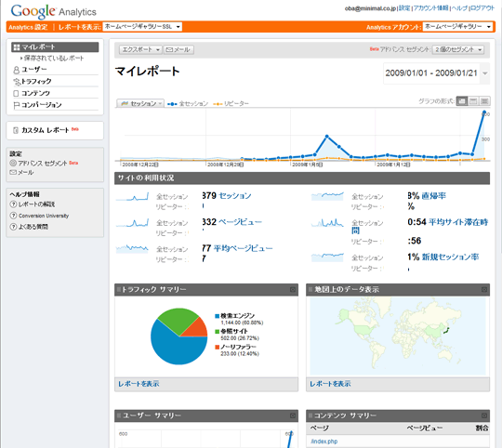Open the セッション graph metric dropdown
The image size is (502, 448).
click(140, 103)
